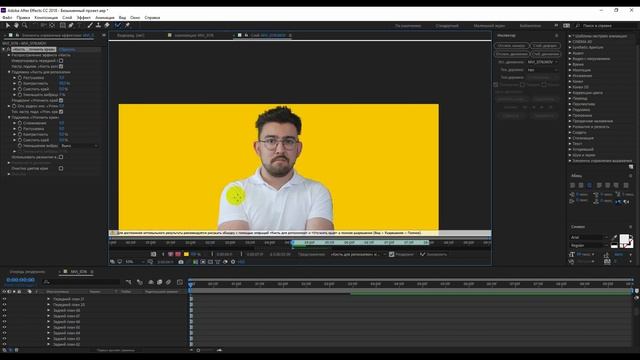The width and height of the screenshot is (640, 360).
Task: Select the Clone Stamp tool
Action: tap(98, 25)
